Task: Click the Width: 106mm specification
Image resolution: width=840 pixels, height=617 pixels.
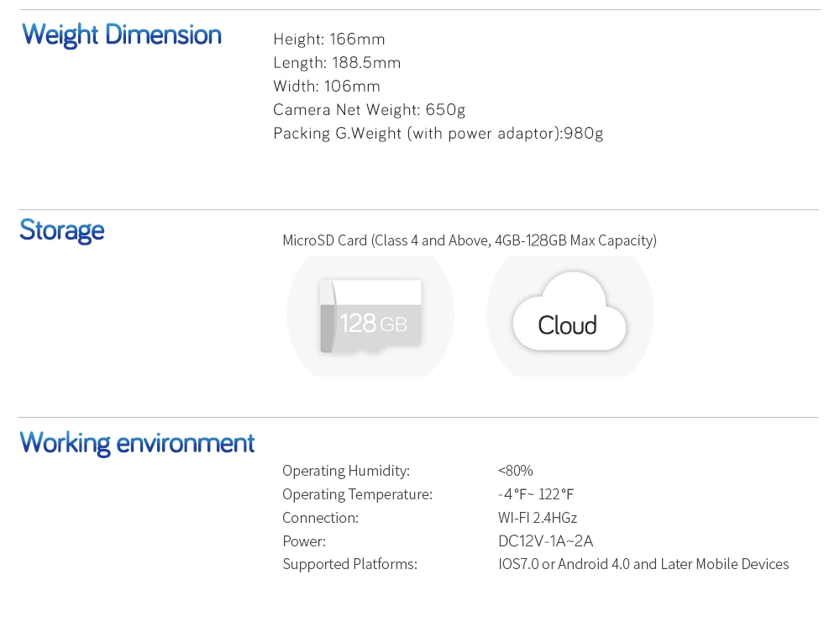Action: coord(327,87)
